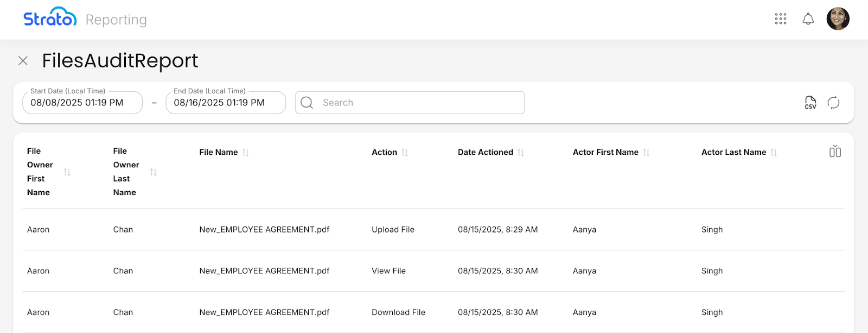Click the search magnifier icon
Image resolution: width=868 pixels, height=333 pixels.
click(x=307, y=103)
